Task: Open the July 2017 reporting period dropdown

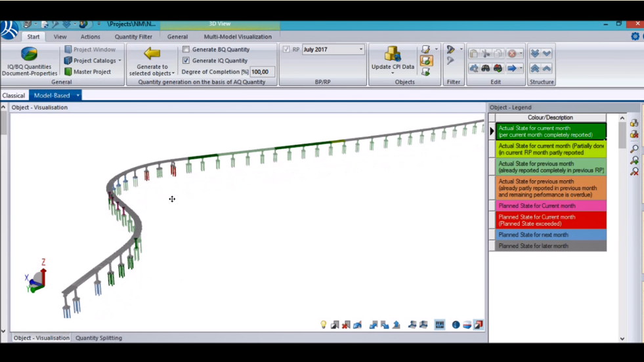Action: pyautogui.click(x=360, y=50)
